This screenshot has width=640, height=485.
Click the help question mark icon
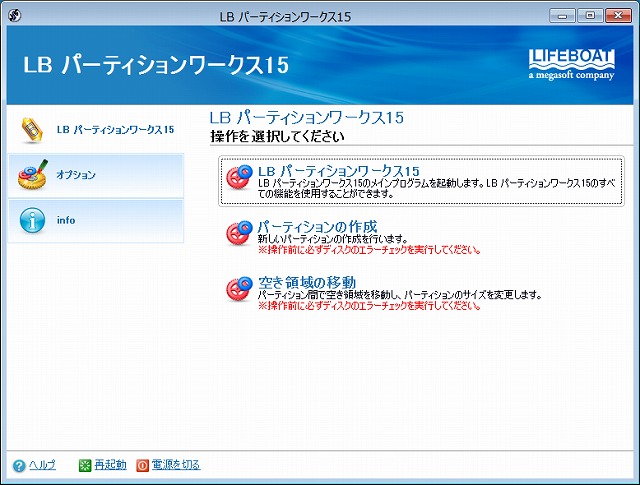[x=19, y=465]
